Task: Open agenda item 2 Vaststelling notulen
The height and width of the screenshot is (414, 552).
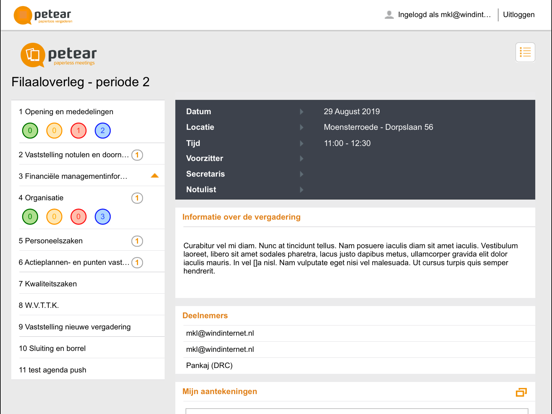Action: tap(74, 155)
